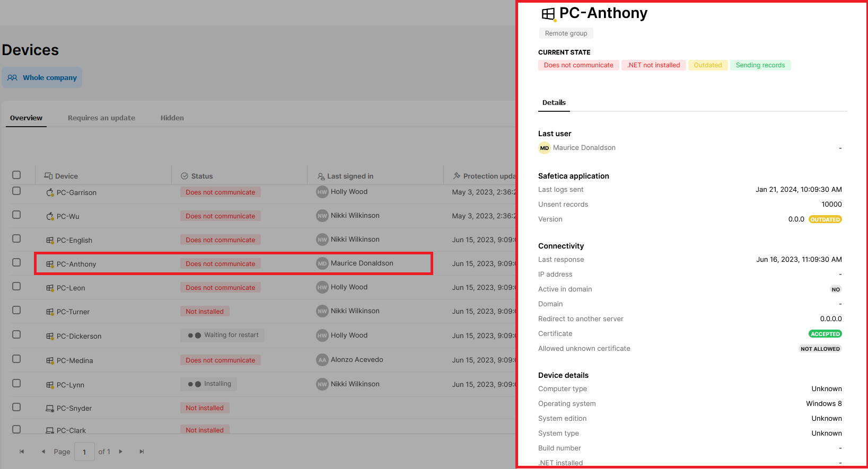Click the laptop icon next to PC-Snyder
868x469 pixels.
50,409
